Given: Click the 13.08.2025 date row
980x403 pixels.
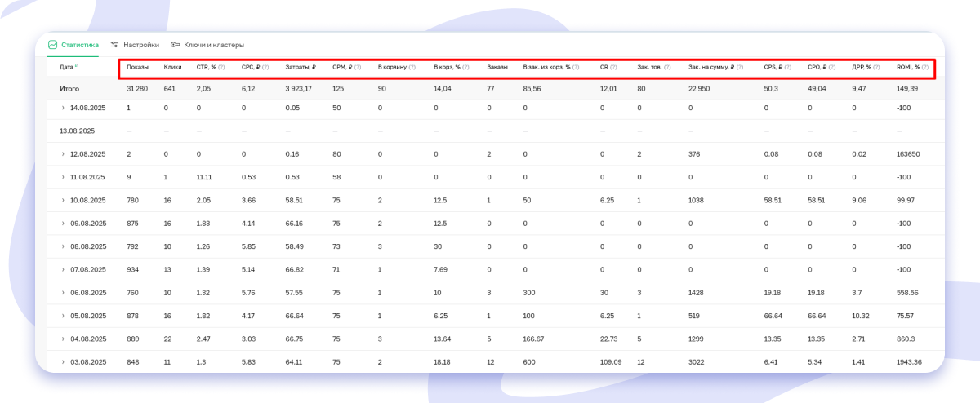Looking at the screenshot, I should [x=77, y=131].
